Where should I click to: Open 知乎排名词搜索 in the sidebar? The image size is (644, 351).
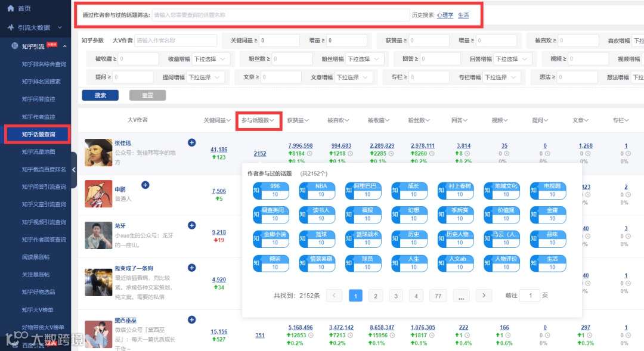tap(41, 81)
